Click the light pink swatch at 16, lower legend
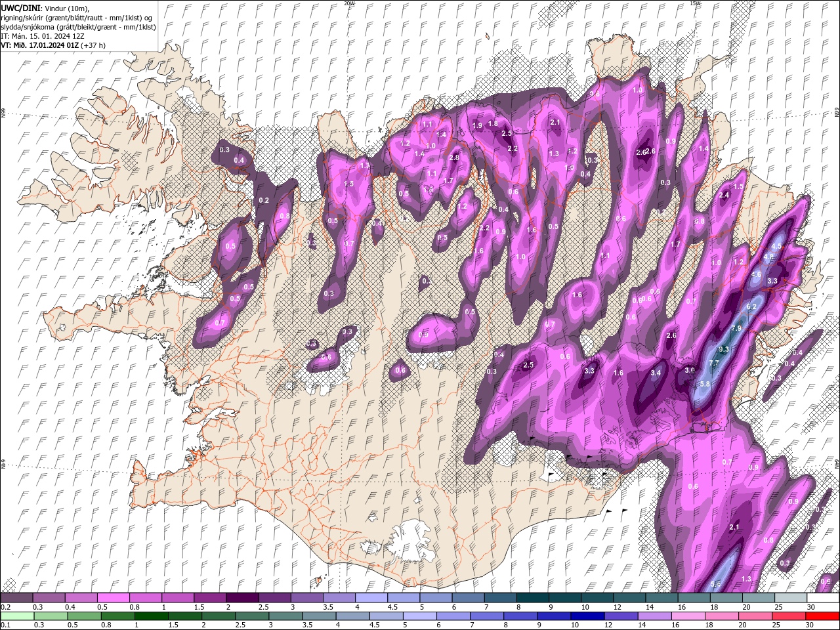This screenshot has height=630, width=840. [x=688, y=616]
